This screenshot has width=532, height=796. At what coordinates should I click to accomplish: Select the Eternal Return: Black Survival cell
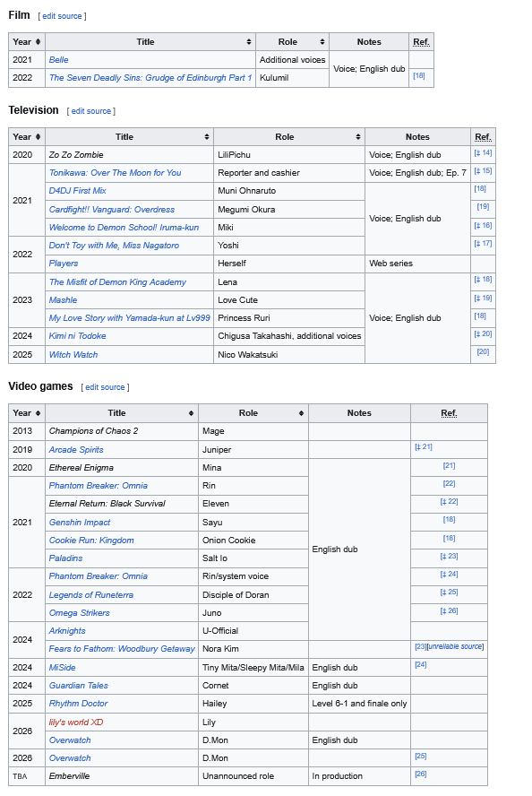(x=122, y=504)
